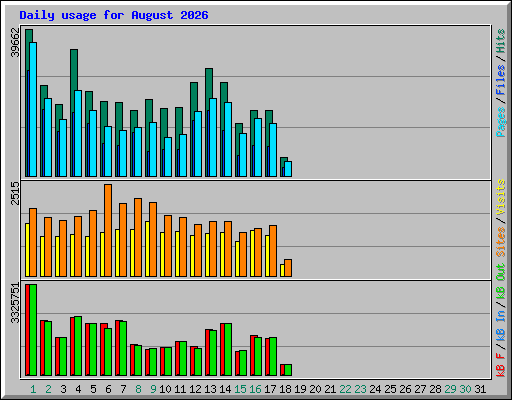Click day 24 on the date axis
This screenshot has height=400, width=512.
click(375, 389)
